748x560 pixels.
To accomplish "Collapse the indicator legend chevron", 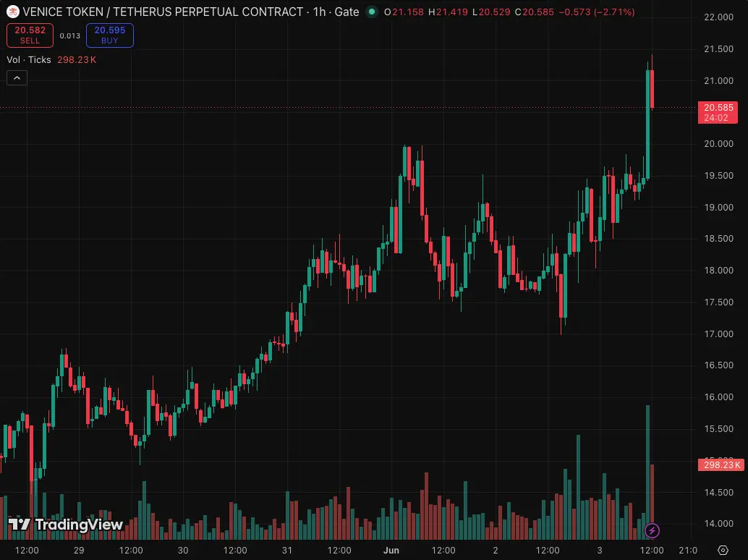I will pos(17,77).
